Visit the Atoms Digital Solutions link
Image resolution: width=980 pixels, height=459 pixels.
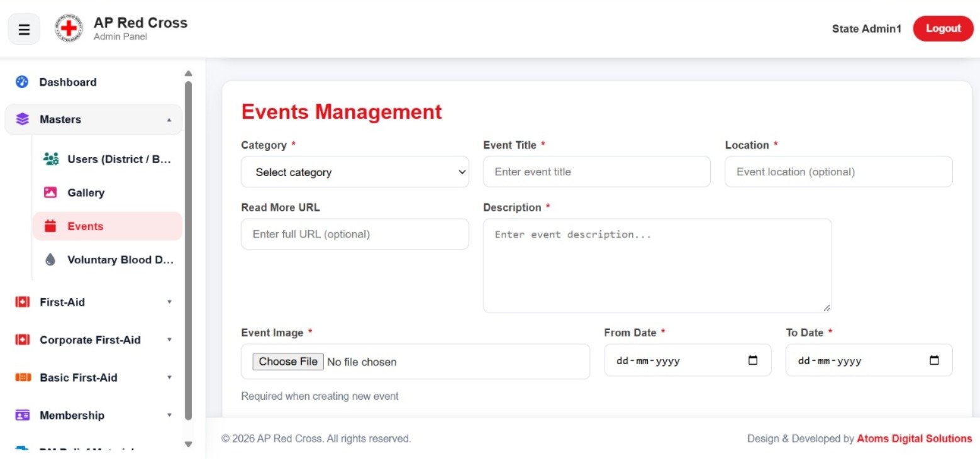tap(915, 438)
